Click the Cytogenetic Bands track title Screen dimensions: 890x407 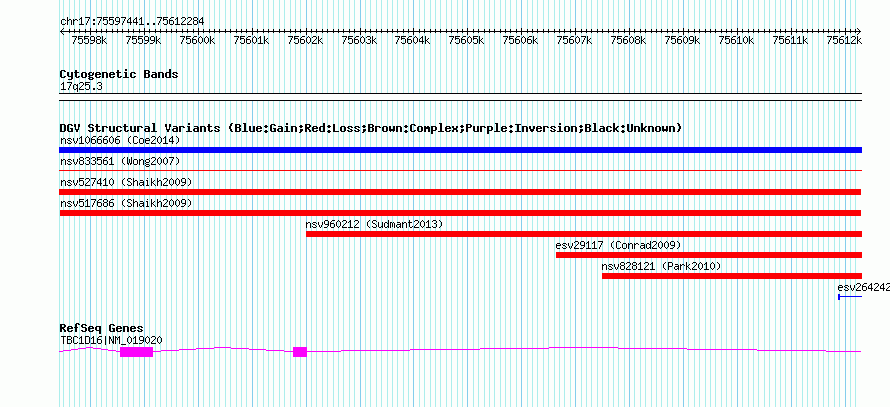point(119,74)
